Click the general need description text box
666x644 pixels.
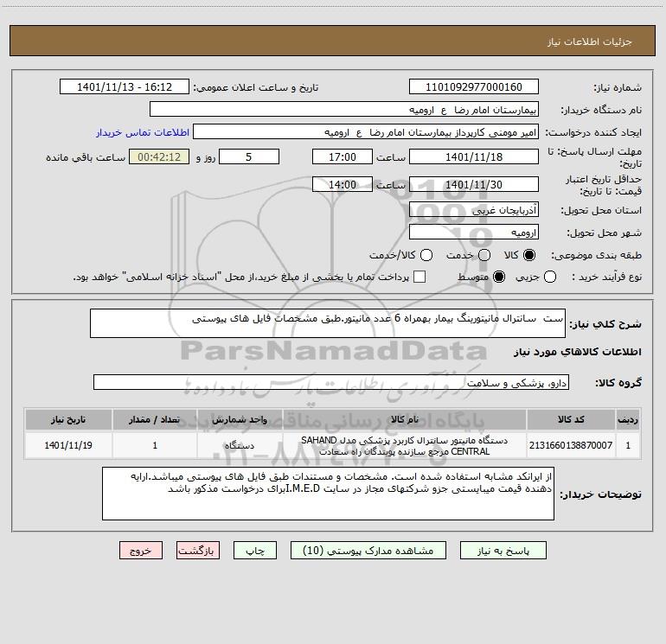pyautogui.click(x=328, y=323)
